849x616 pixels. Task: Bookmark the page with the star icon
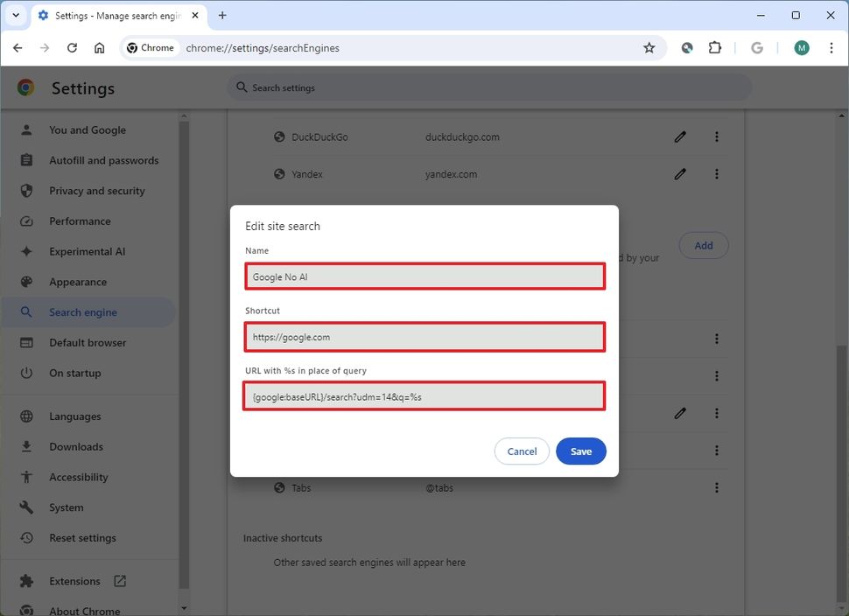point(649,48)
